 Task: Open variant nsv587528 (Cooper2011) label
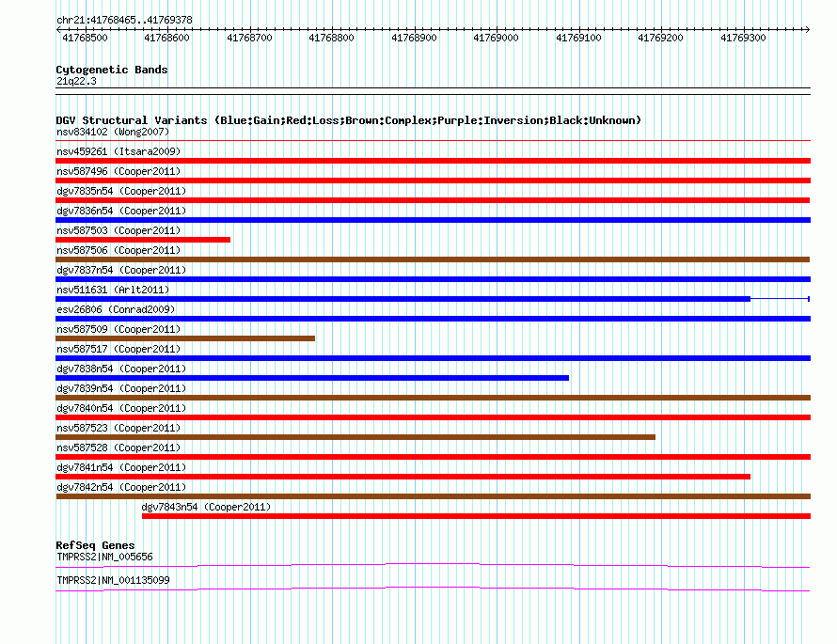pos(118,448)
